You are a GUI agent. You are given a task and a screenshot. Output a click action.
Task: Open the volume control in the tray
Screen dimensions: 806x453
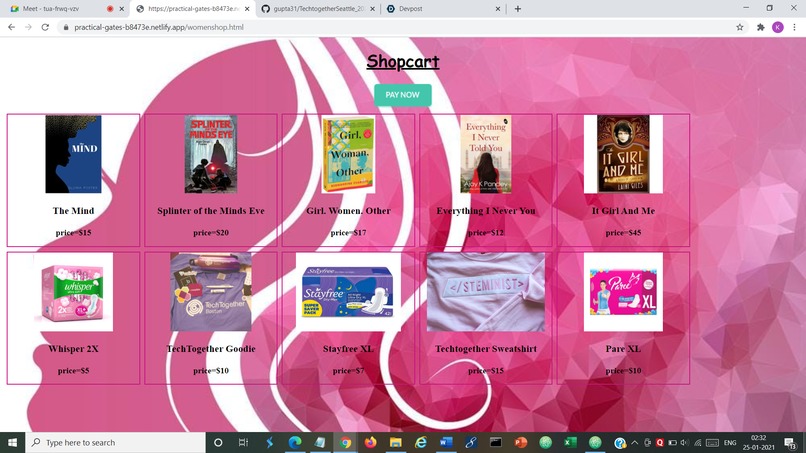[684, 442]
